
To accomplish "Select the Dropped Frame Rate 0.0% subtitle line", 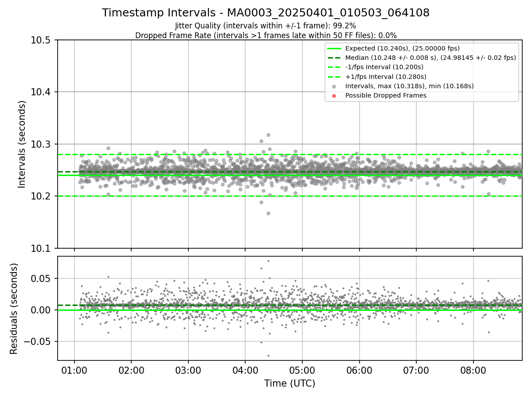I will point(266,35).
